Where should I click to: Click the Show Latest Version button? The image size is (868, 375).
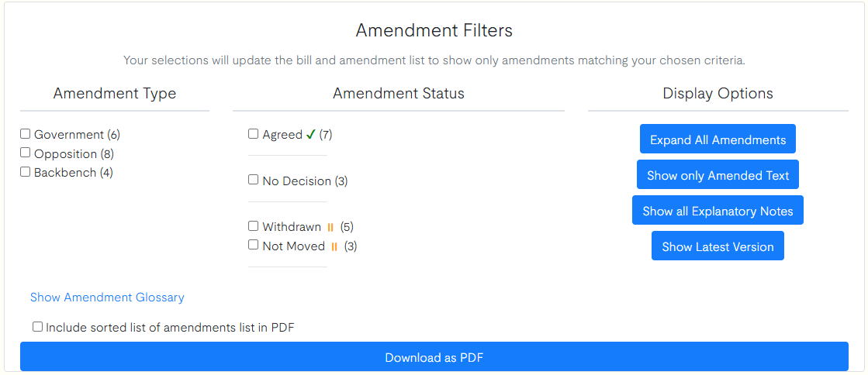pyautogui.click(x=718, y=246)
